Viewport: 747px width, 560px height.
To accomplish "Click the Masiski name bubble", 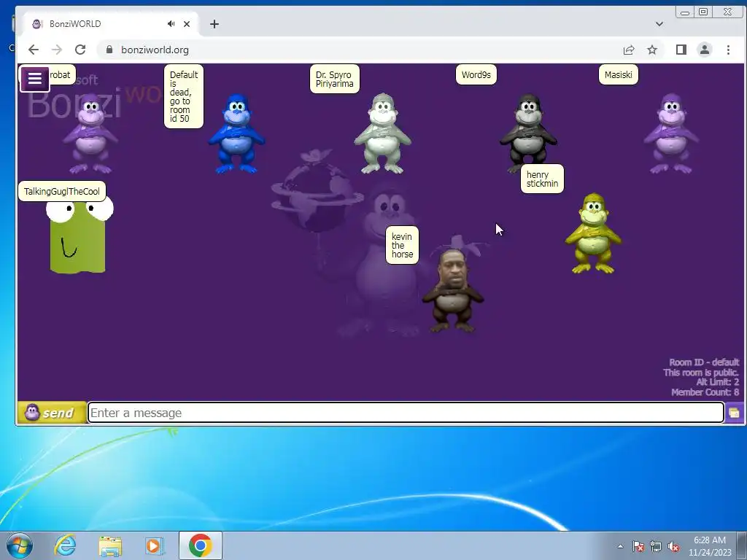I will click(618, 75).
